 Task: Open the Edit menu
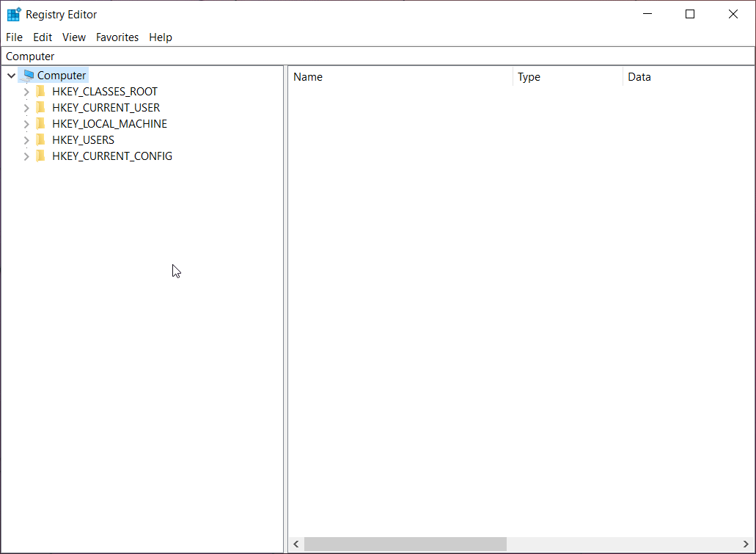[43, 37]
